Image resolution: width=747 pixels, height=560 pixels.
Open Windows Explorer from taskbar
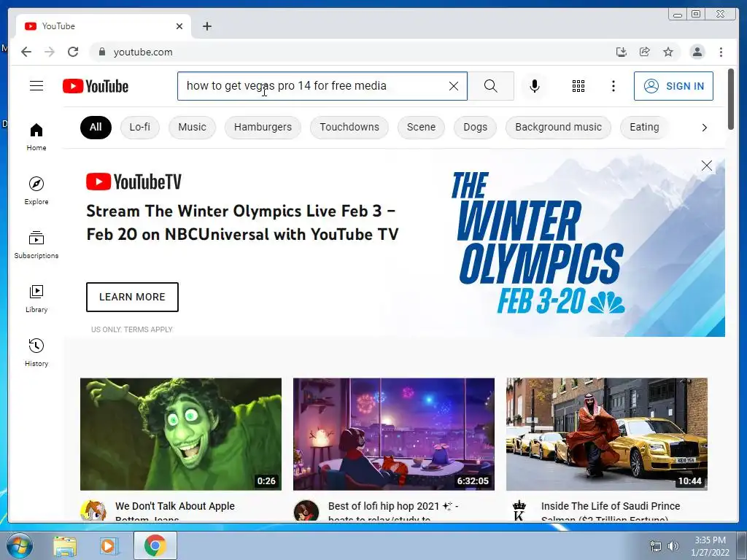tap(64, 546)
